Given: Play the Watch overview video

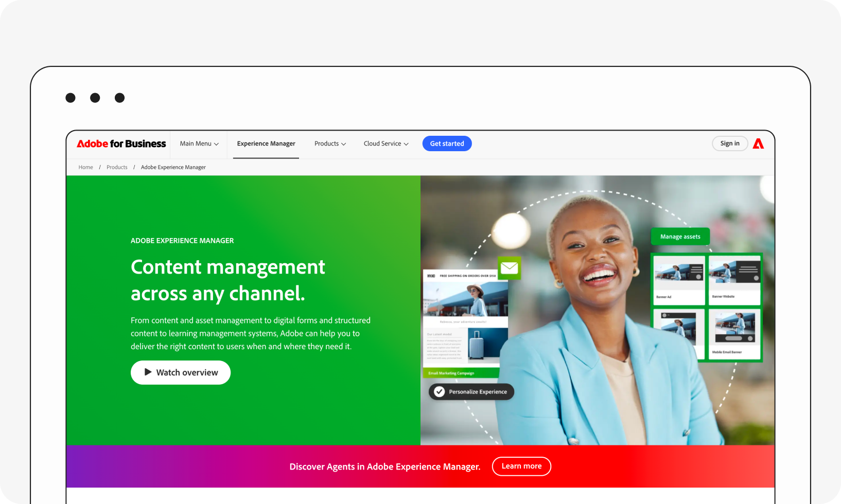Looking at the screenshot, I should pos(181,372).
